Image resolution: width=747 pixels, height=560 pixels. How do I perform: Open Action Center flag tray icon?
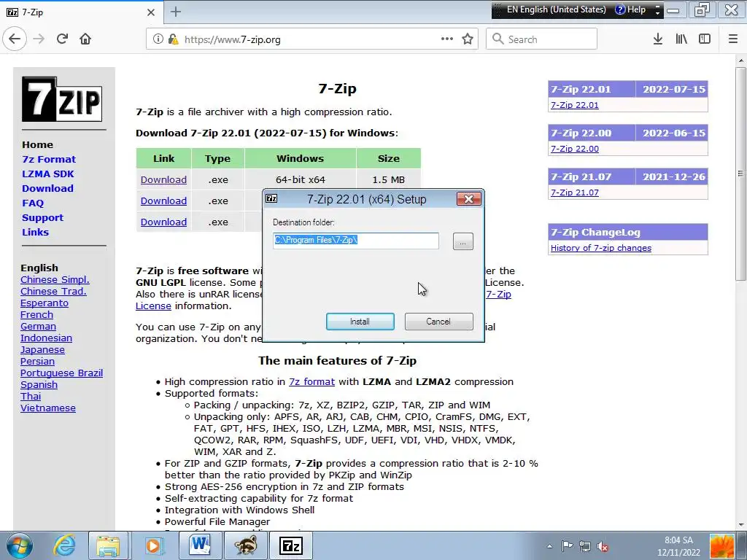click(x=567, y=547)
